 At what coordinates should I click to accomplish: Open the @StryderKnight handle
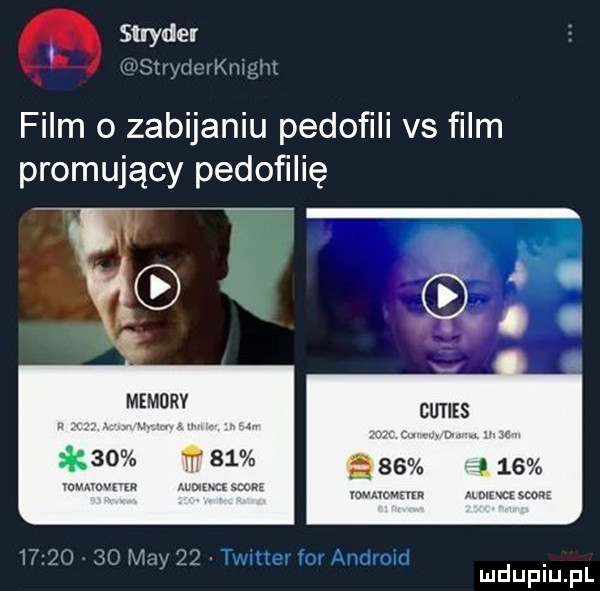click(x=199, y=67)
